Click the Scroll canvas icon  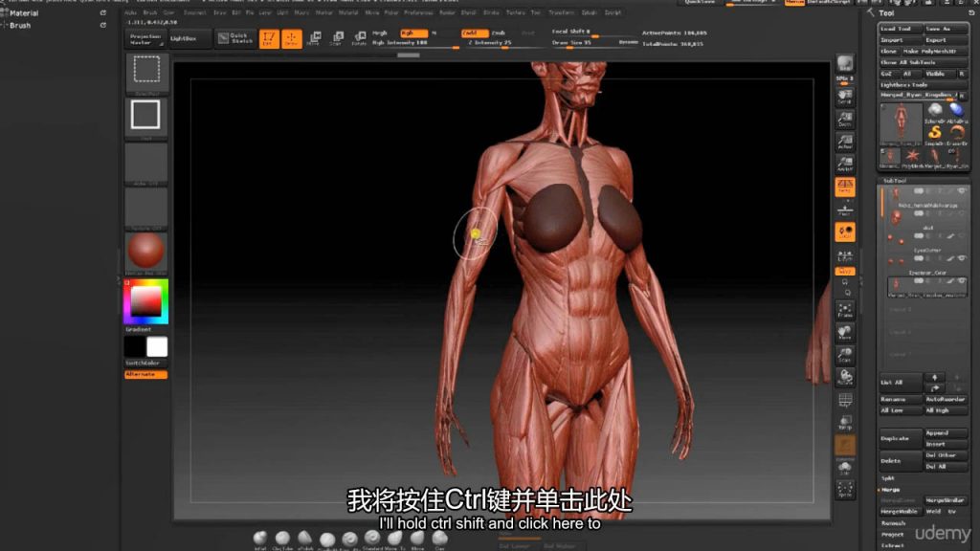coord(845,97)
